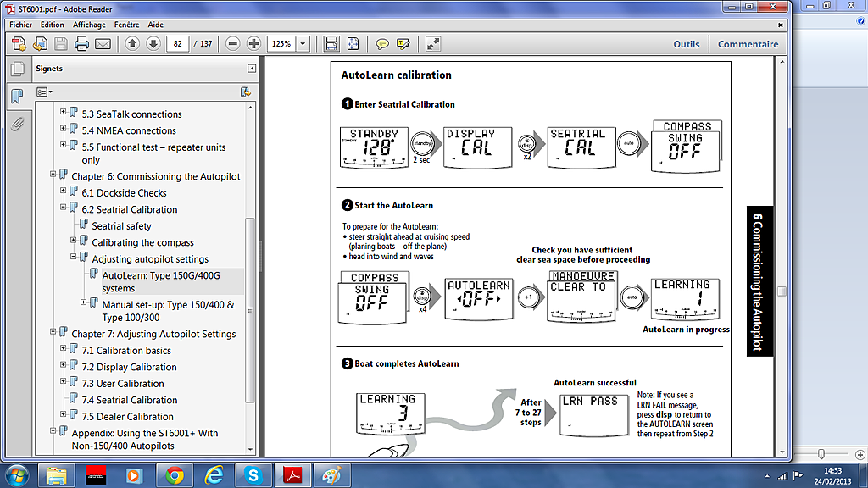Open Skype from taskbar
868x488 pixels.
[x=253, y=476]
